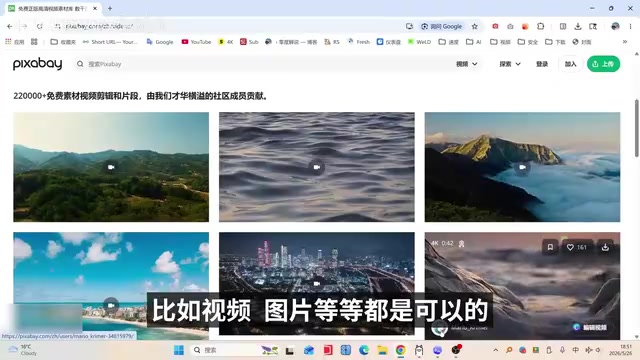Show more bookmarks with the chevron
Image resolution: width=640 pixels, height=360 pixels.
point(625,42)
